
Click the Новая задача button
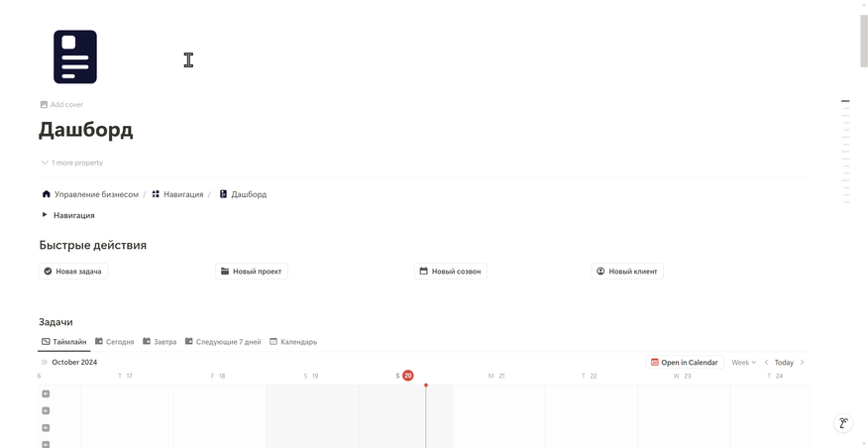(73, 272)
